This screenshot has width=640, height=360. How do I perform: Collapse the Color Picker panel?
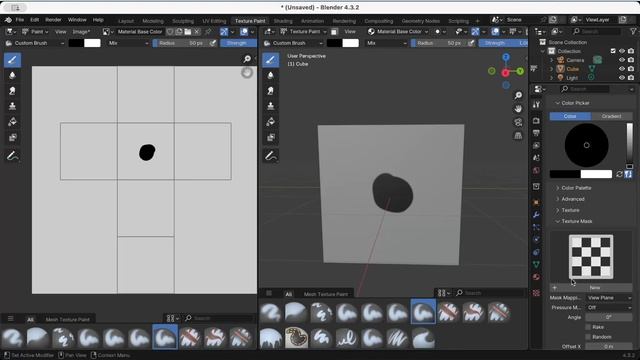pyautogui.click(x=575, y=103)
